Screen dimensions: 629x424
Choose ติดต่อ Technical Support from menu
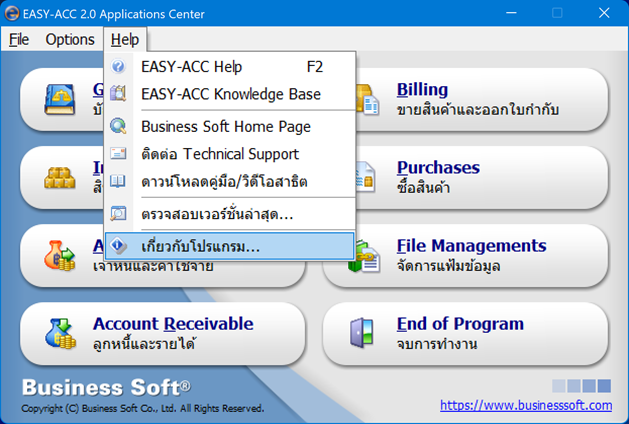[220, 154]
